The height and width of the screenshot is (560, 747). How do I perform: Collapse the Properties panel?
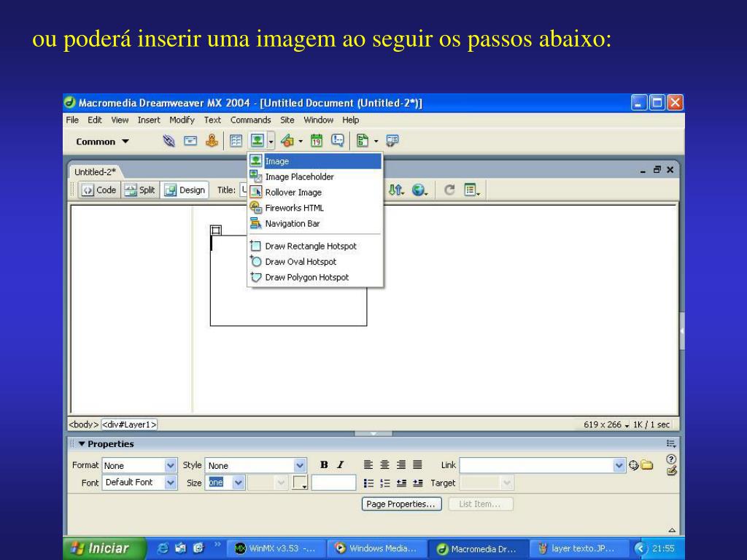82,444
